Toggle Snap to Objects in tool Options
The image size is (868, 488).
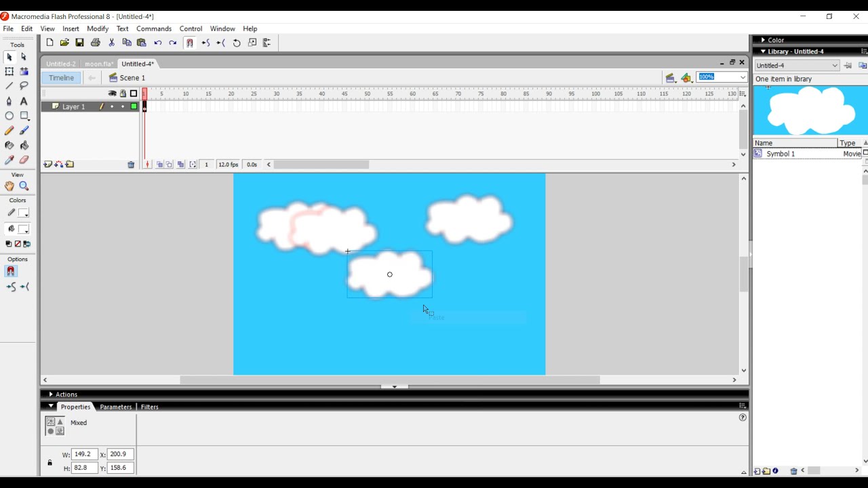coord(11,271)
